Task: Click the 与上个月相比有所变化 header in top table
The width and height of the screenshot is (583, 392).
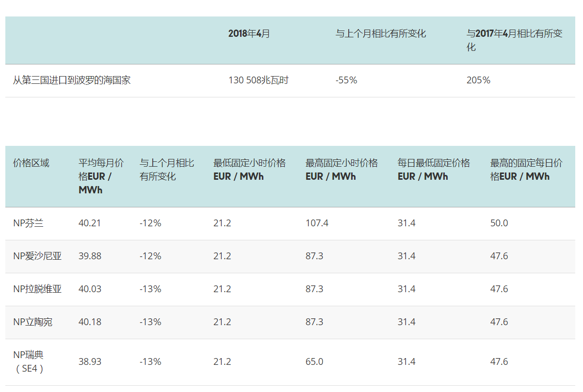Action: [381, 34]
